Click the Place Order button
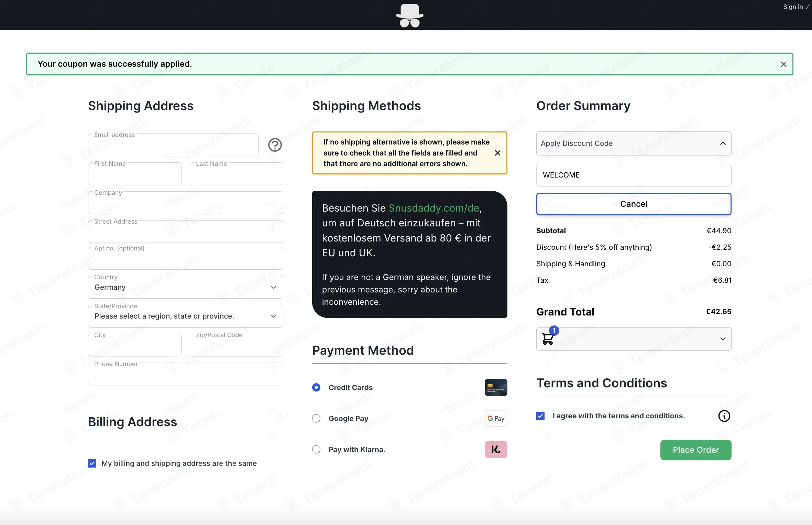Screen dimensions: 812x525 [696, 450]
